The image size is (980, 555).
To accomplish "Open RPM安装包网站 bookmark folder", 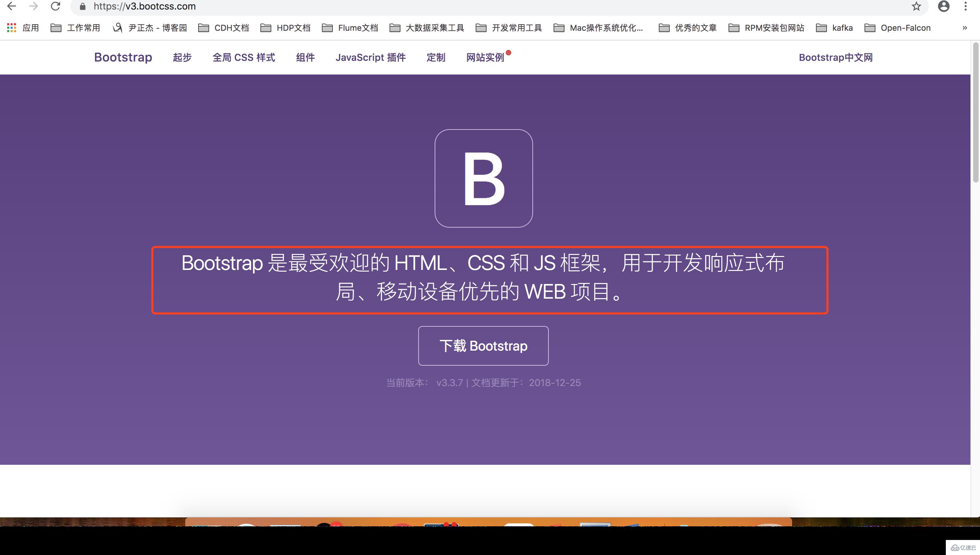I will [x=766, y=28].
